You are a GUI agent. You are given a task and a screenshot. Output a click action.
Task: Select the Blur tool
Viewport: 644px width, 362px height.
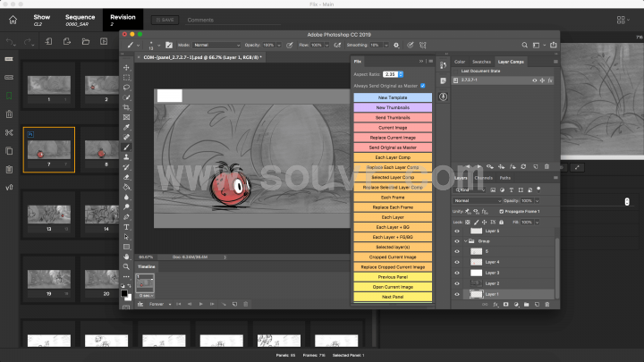pos(126,197)
